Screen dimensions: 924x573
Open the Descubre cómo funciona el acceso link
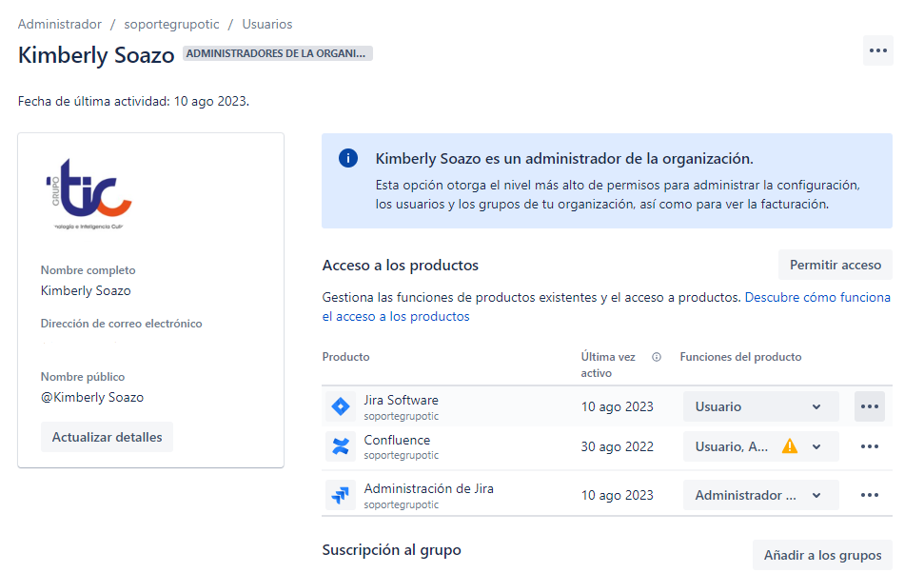click(817, 297)
